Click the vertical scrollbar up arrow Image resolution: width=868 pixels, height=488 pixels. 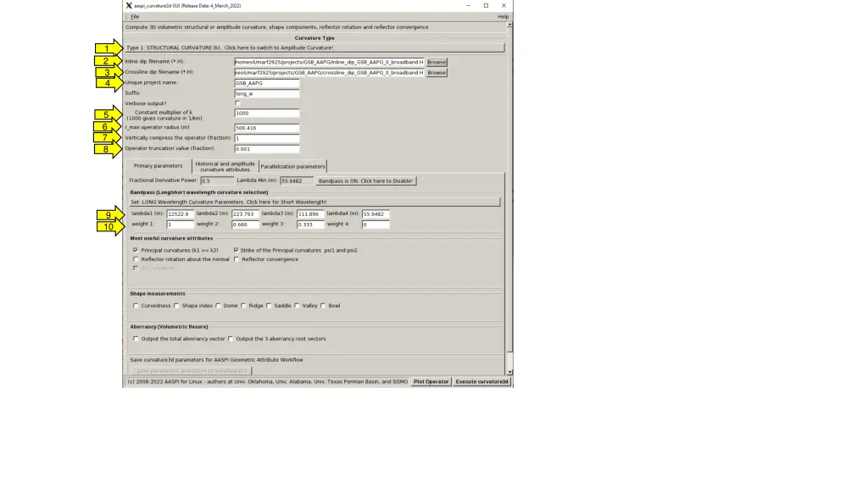[509, 25]
